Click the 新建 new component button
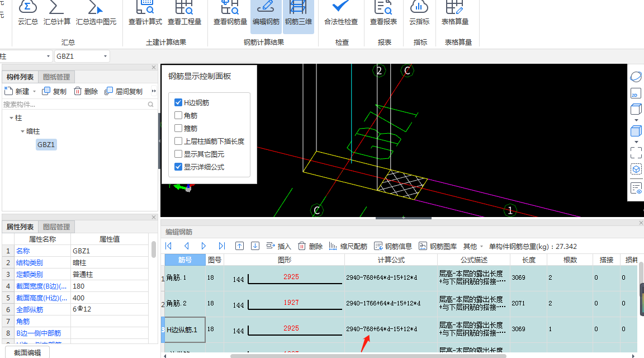Viewport: 644px width, 358px height. tap(17, 91)
